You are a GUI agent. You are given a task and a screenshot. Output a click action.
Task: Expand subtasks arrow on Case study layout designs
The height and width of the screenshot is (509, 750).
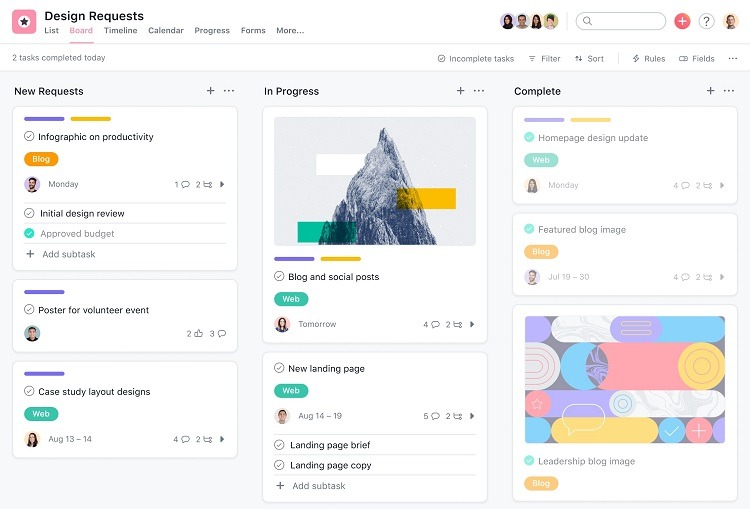tap(222, 440)
